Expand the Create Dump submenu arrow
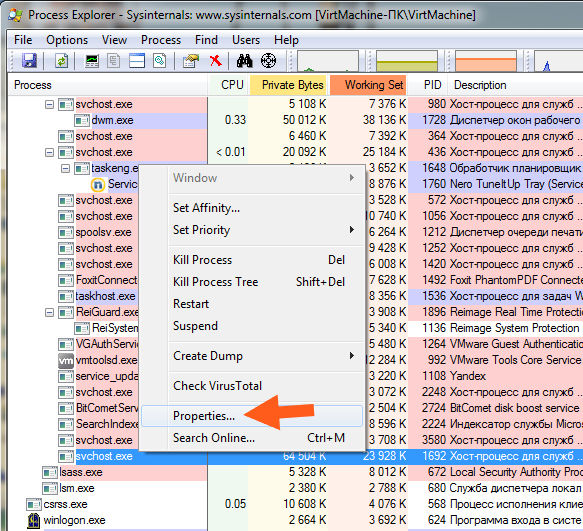 coord(352,356)
